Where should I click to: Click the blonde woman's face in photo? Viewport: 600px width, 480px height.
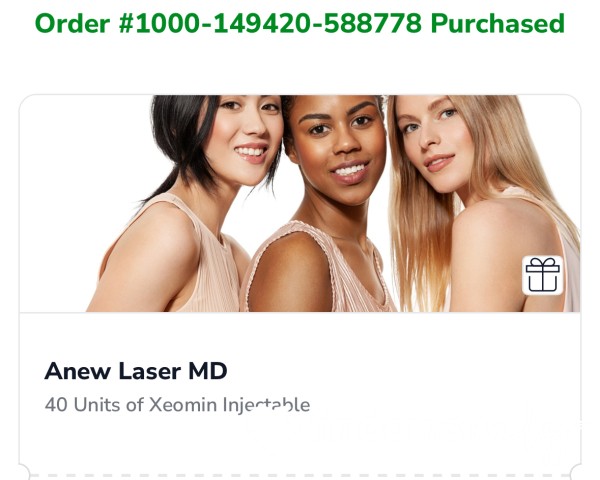pyautogui.click(x=434, y=142)
